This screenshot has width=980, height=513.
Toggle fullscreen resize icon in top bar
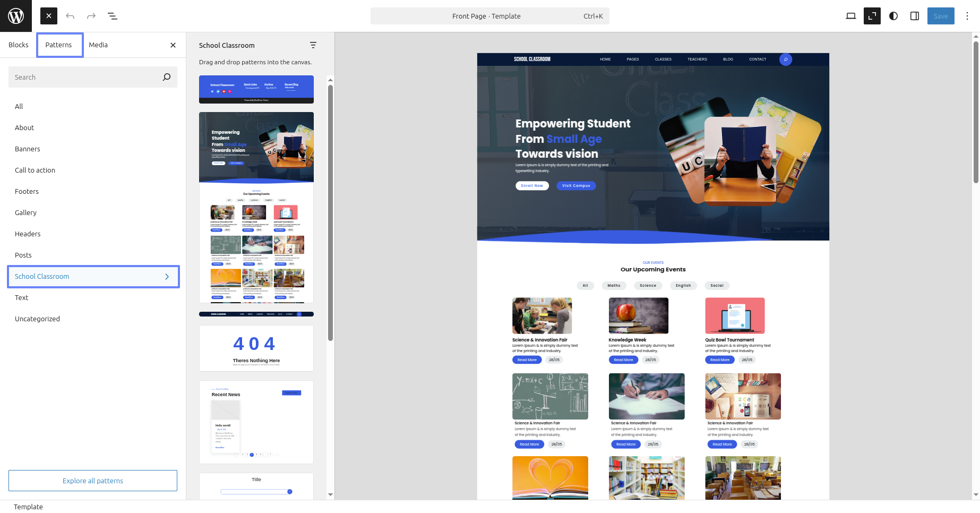(x=872, y=16)
